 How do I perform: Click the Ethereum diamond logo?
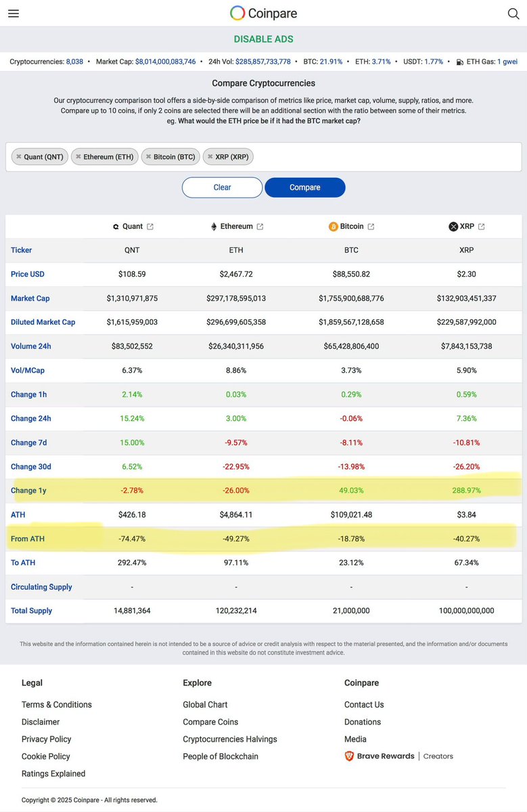pos(214,227)
